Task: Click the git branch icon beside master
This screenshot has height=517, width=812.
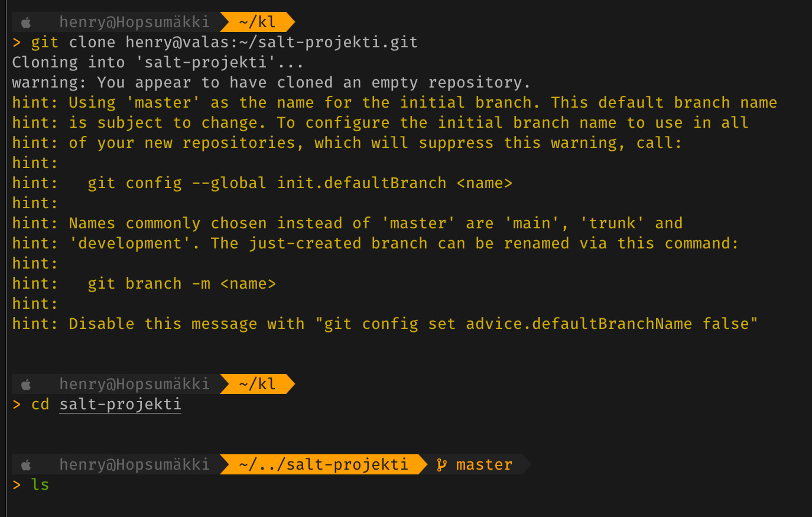Action: point(441,465)
